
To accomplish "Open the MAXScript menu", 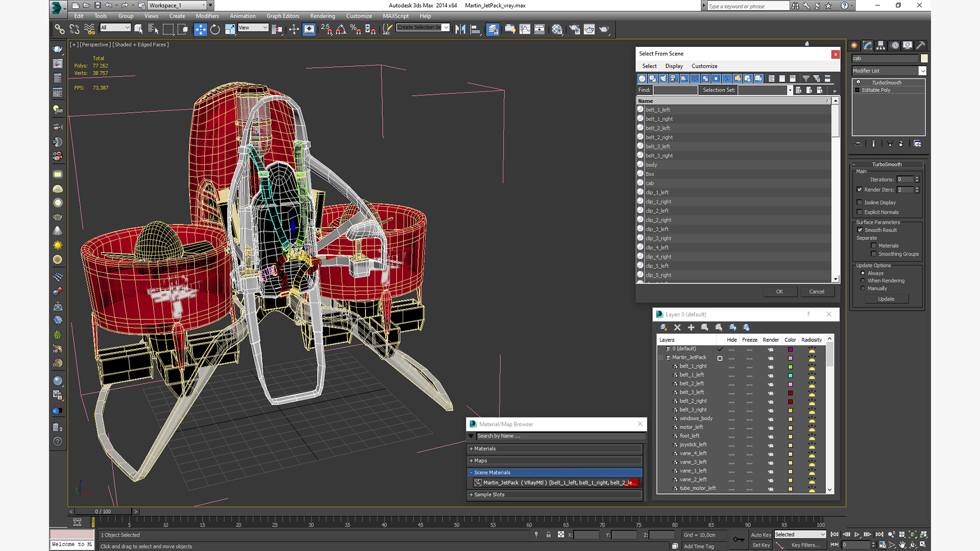I will [396, 16].
